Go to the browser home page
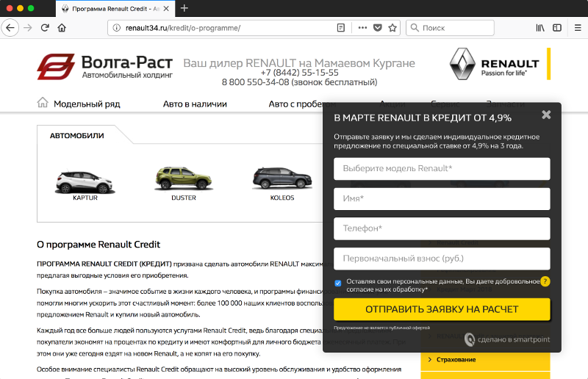The image size is (588, 379). (x=62, y=28)
